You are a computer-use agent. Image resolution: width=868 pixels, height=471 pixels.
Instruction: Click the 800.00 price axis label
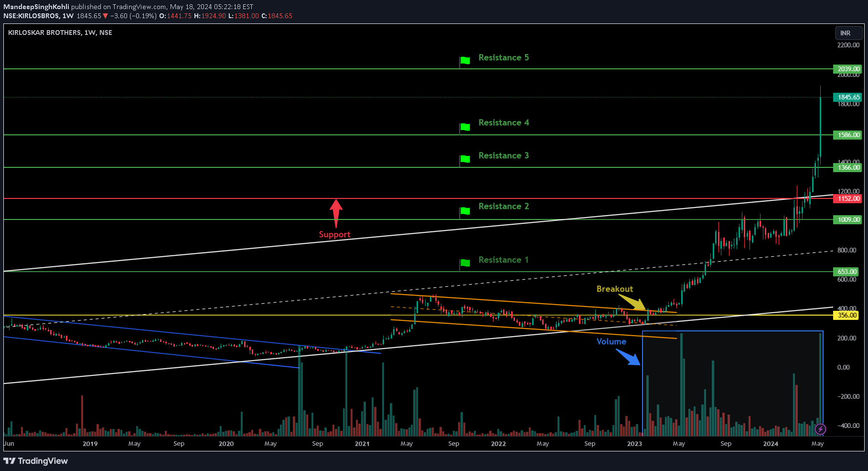click(847, 250)
